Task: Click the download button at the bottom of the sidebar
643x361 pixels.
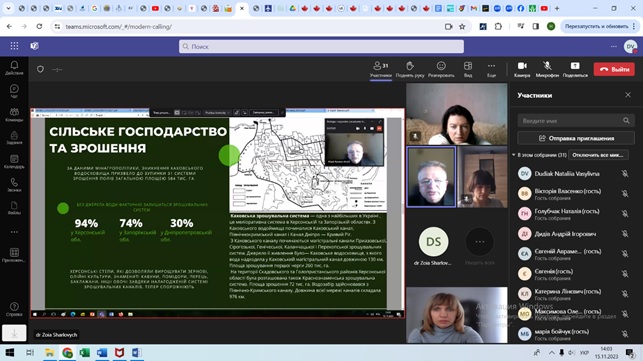Action: point(14,334)
